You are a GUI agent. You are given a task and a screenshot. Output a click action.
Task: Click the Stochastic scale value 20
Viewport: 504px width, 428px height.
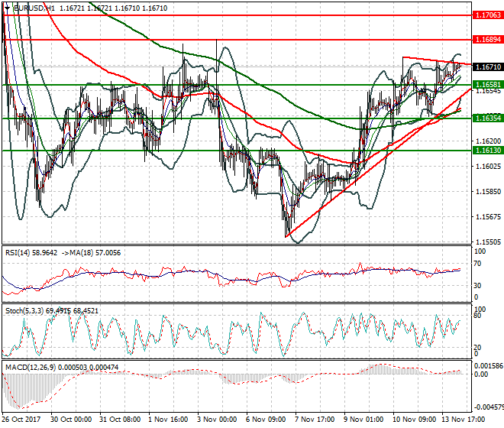click(x=477, y=347)
